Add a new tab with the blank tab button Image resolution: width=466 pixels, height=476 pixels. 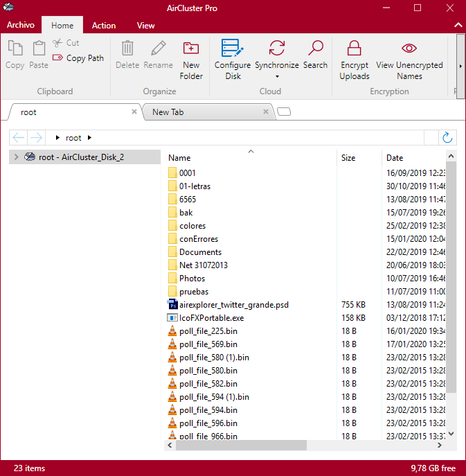(284, 112)
